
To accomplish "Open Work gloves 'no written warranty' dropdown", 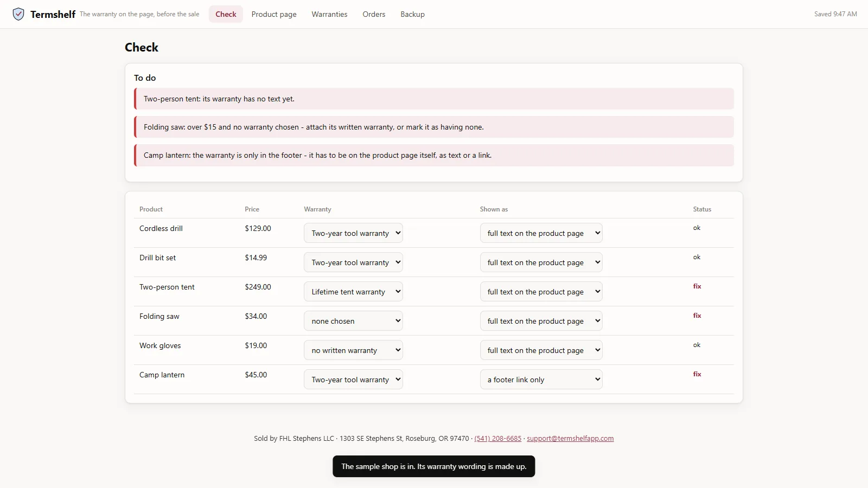I will tap(353, 350).
